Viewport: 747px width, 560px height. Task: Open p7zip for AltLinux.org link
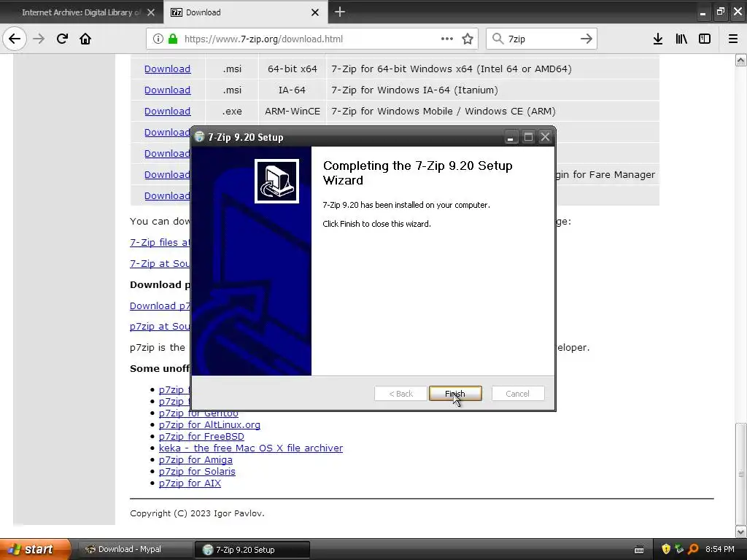(x=209, y=424)
